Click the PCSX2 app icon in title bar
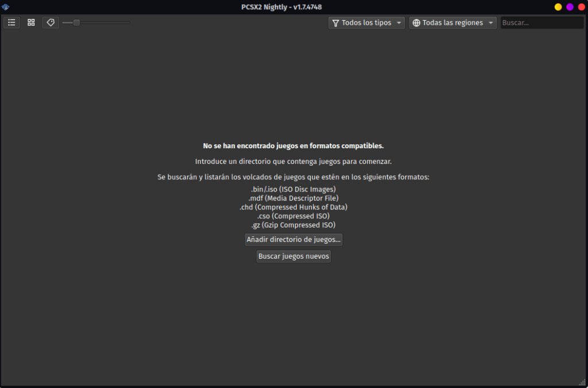Image resolution: width=588 pixels, height=388 pixels. pyautogui.click(x=5, y=7)
